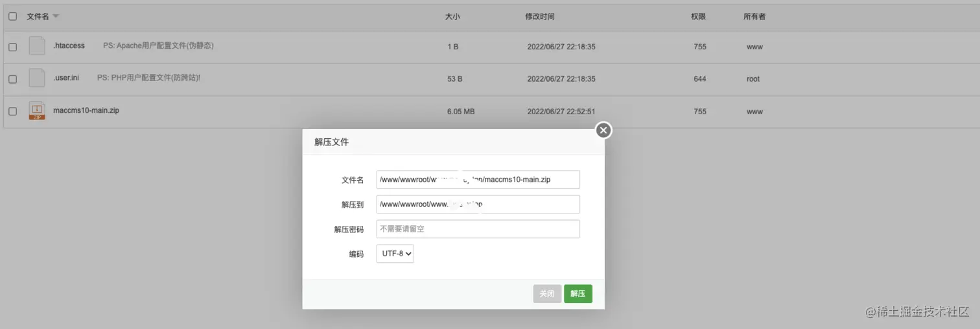Click the maccms10-main.zip archive icon
The height and width of the screenshot is (329, 980).
pos(37,111)
